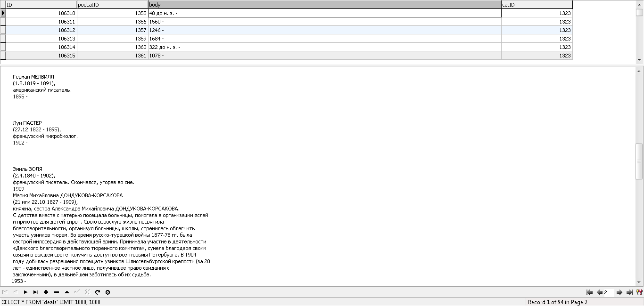
Task: Select the body cell '322 до н. э. -'
Action: 324,47
